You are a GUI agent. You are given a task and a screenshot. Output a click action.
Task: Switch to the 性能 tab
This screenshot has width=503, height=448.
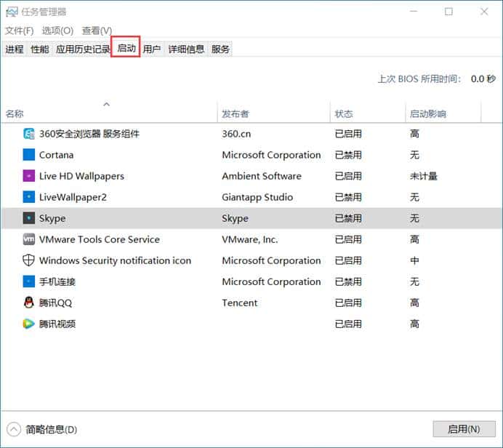[x=40, y=49]
